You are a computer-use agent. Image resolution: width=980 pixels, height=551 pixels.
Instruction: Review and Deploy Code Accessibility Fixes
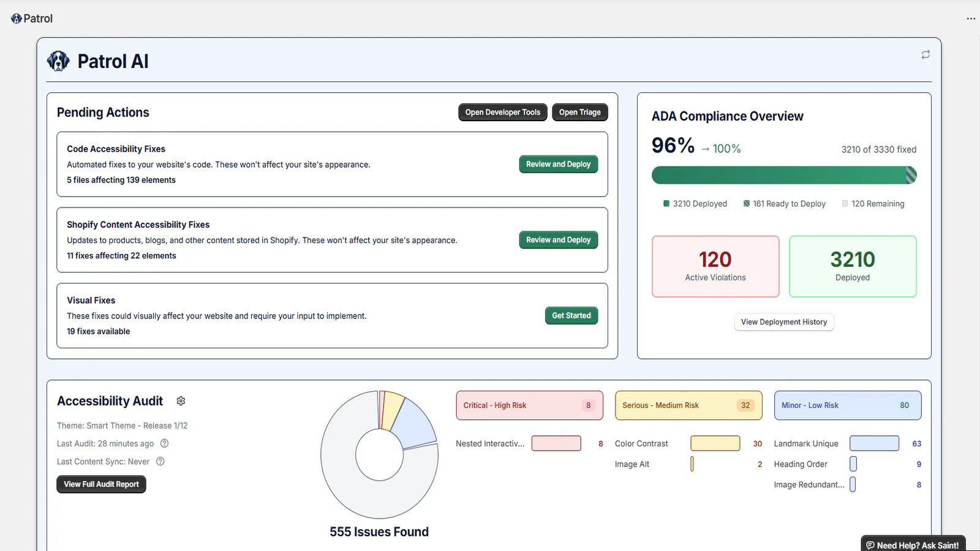coord(559,164)
